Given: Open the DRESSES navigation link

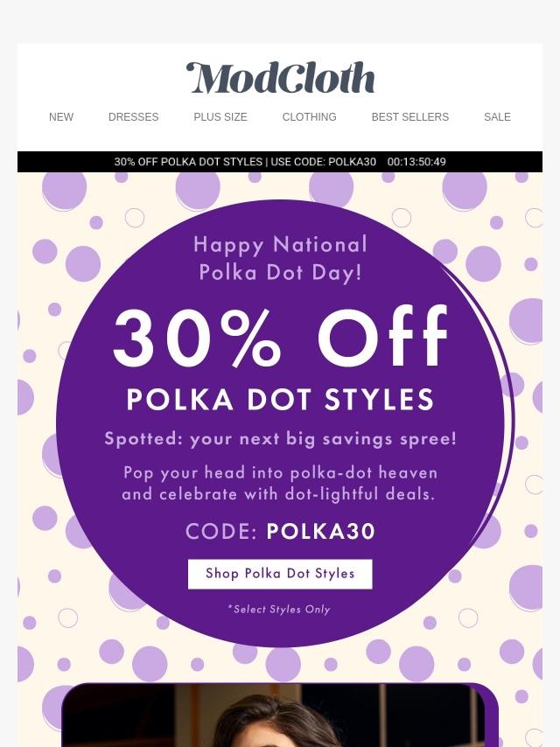Looking at the screenshot, I should 134,116.
